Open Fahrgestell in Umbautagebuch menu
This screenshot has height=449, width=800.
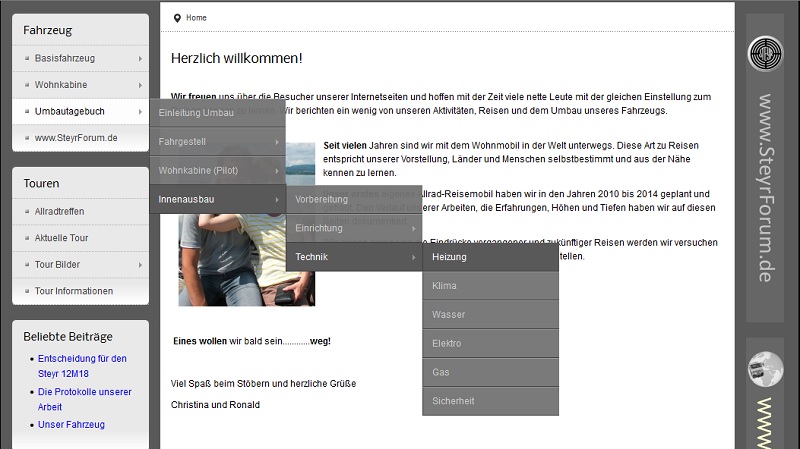point(217,141)
